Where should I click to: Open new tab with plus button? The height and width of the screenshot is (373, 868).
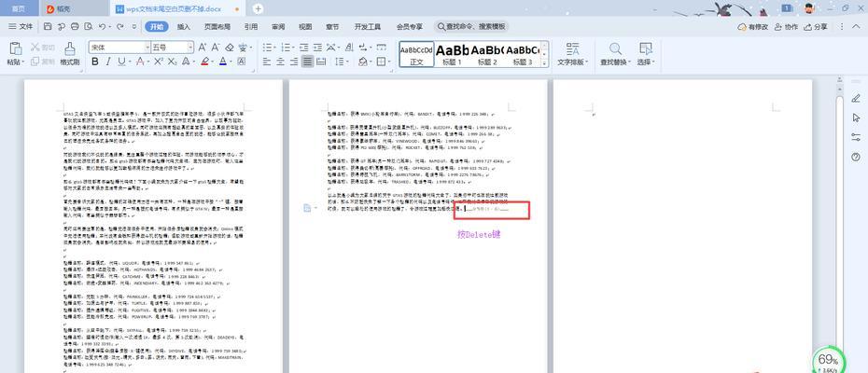(x=258, y=8)
